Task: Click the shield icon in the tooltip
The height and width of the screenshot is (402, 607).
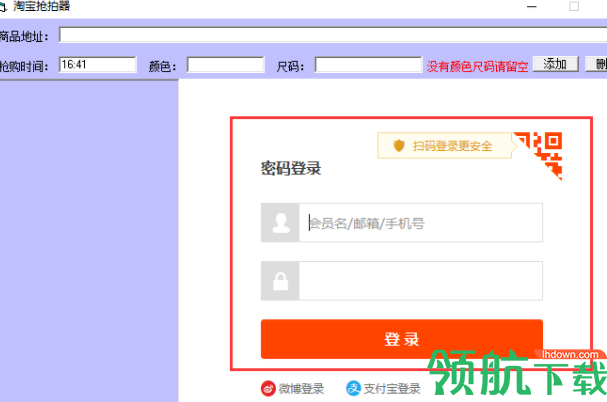Action: coord(399,146)
